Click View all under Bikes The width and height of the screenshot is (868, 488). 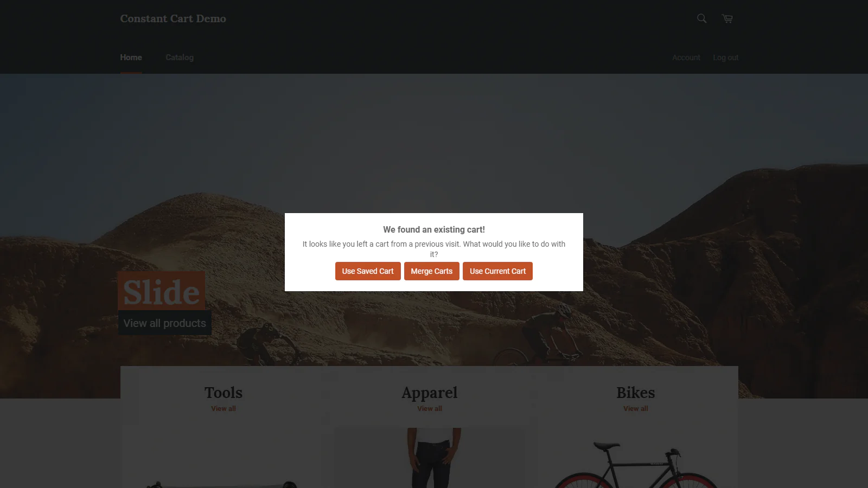pos(636,409)
